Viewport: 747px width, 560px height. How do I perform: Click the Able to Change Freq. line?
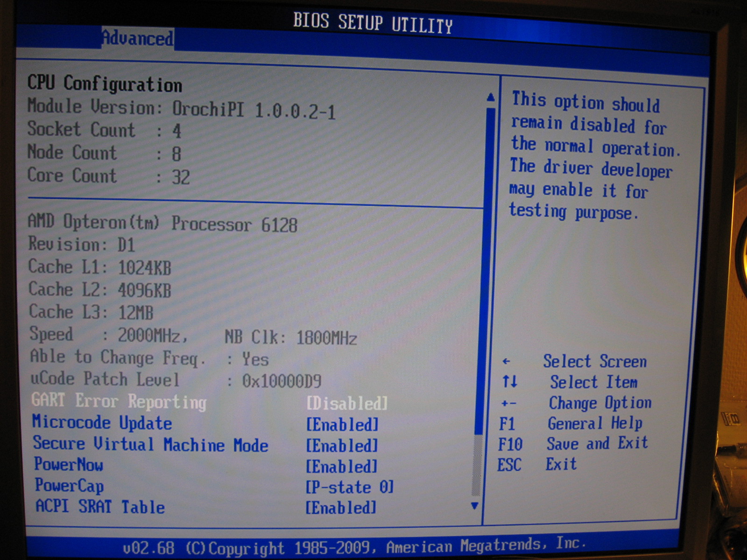click(x=149, y=358)
